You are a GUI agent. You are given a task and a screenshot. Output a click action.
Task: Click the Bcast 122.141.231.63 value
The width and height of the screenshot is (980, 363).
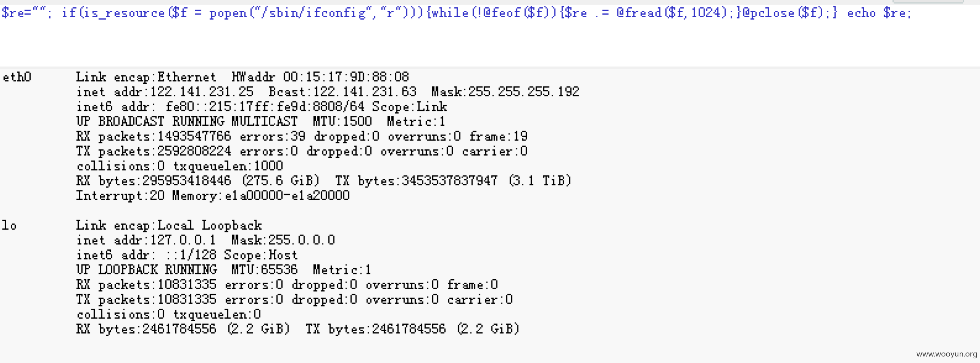click(343, 92)
